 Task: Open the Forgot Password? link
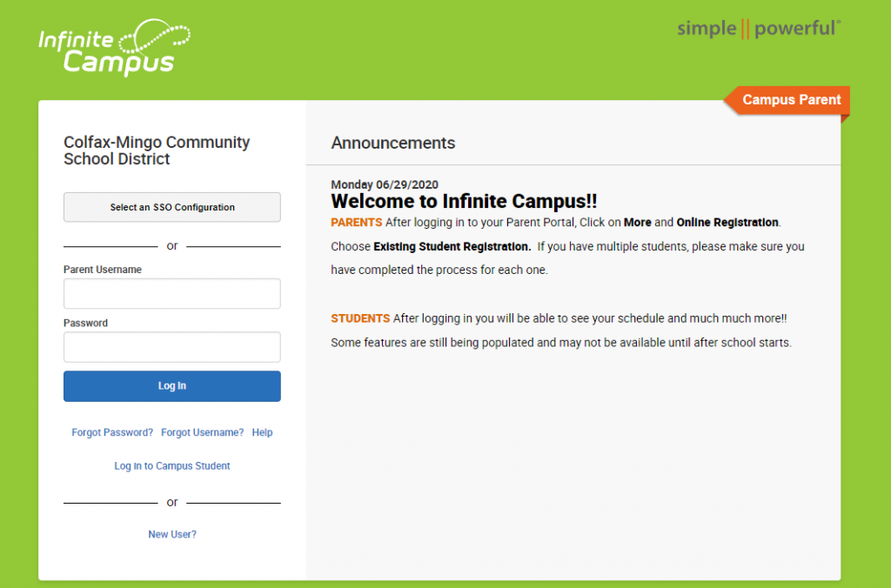click(x=112, y=432)
